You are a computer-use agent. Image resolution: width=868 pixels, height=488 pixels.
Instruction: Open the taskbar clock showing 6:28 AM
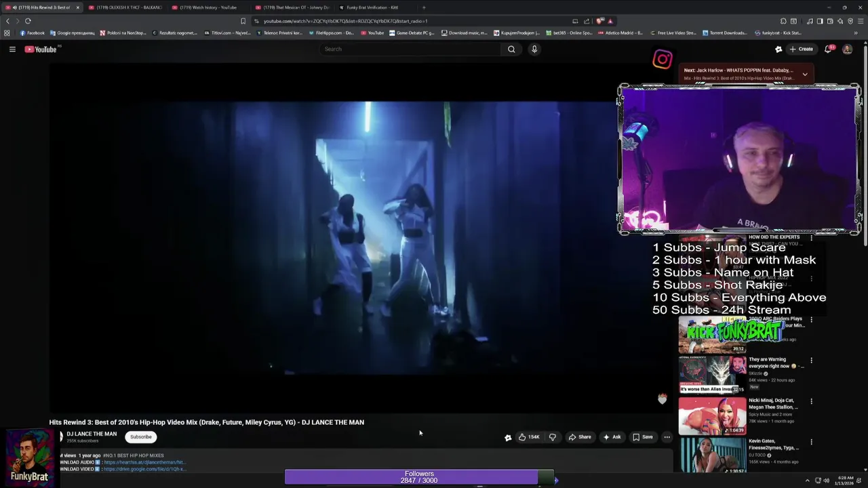[845, 481]
